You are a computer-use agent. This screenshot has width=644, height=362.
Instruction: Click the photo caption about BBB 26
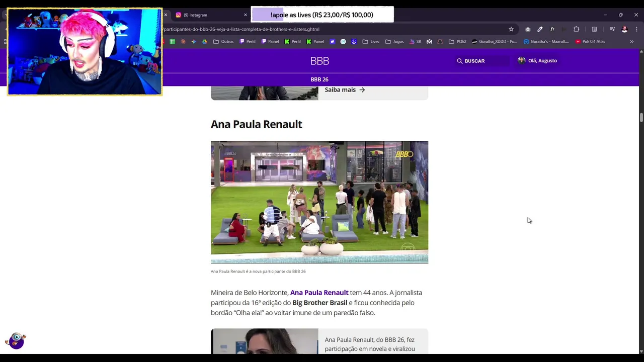tap(258, 271)
